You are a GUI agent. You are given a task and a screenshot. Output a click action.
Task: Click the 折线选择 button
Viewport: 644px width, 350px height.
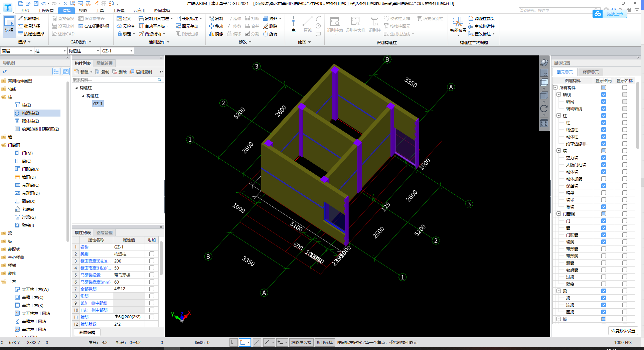(325, 342)
